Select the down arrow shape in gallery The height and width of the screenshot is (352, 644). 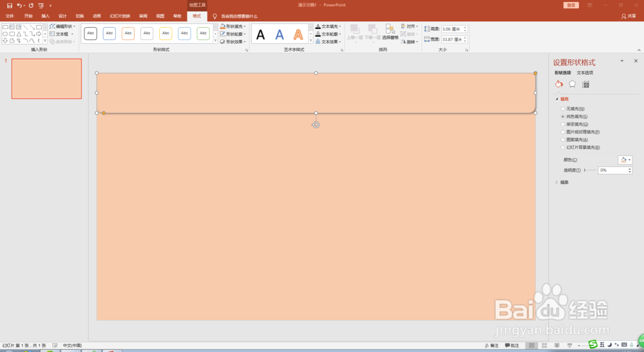tap(5, 41)
